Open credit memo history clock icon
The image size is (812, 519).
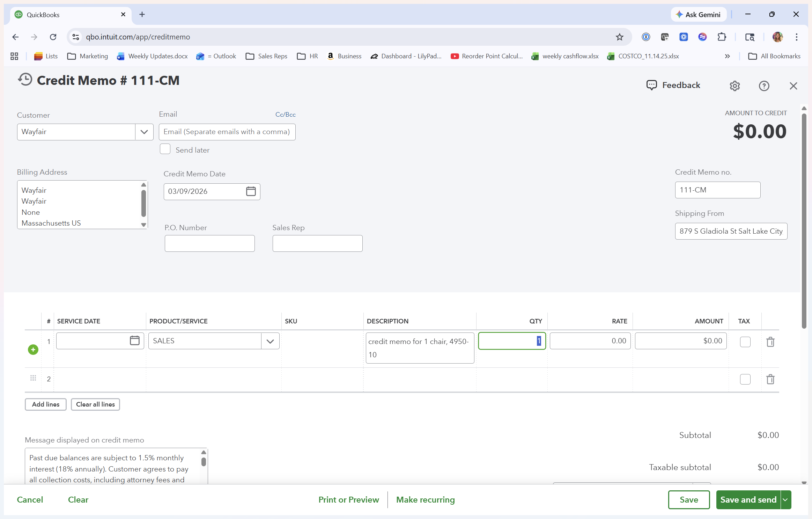click(25, 80)
